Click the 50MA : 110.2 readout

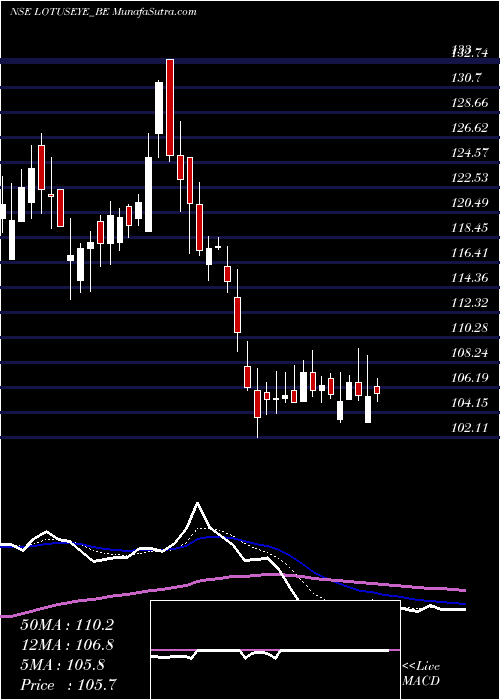click(x=67, y=625)
